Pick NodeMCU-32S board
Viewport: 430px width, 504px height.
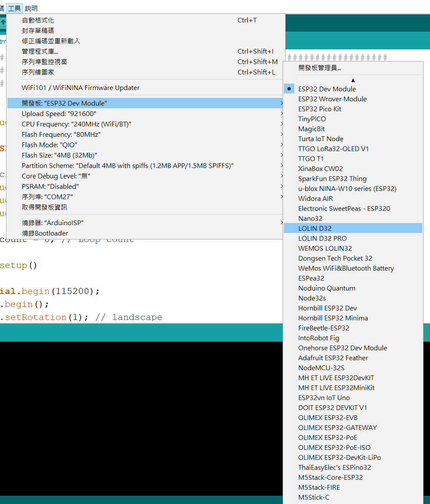[x=353, y=368]
